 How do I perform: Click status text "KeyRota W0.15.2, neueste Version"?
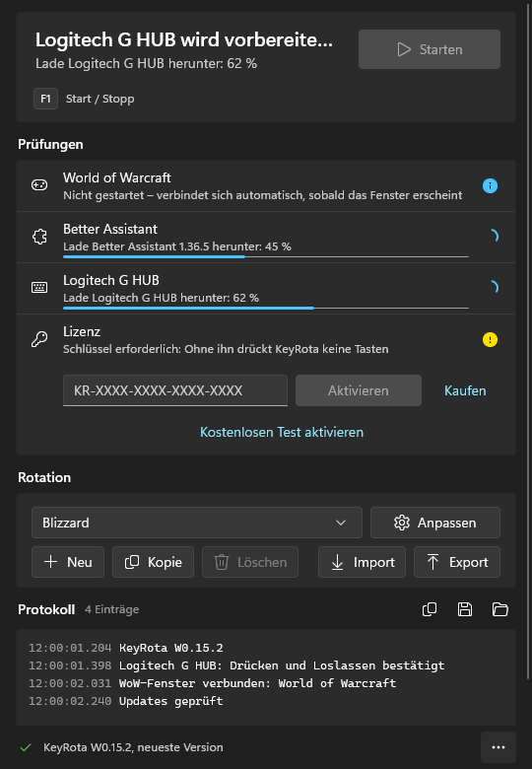coord(133,747)
